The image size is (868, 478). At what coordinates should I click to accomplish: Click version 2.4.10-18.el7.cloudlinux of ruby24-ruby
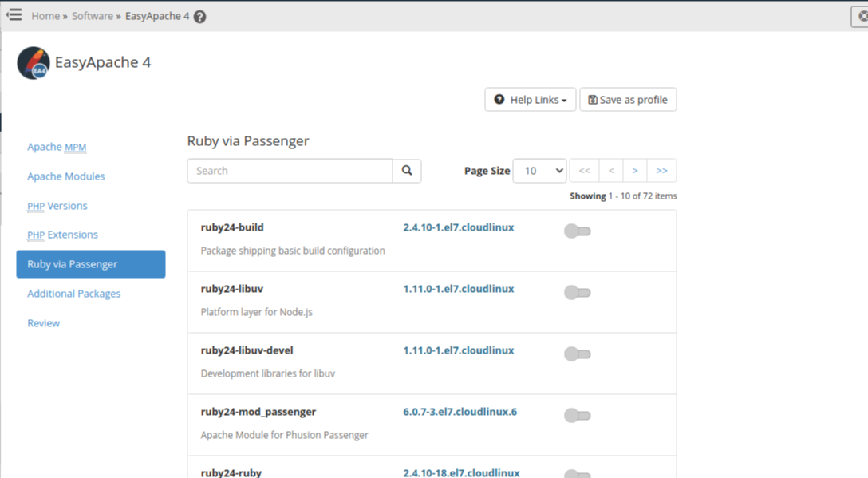pyautogui.click(x=461, y=472)
